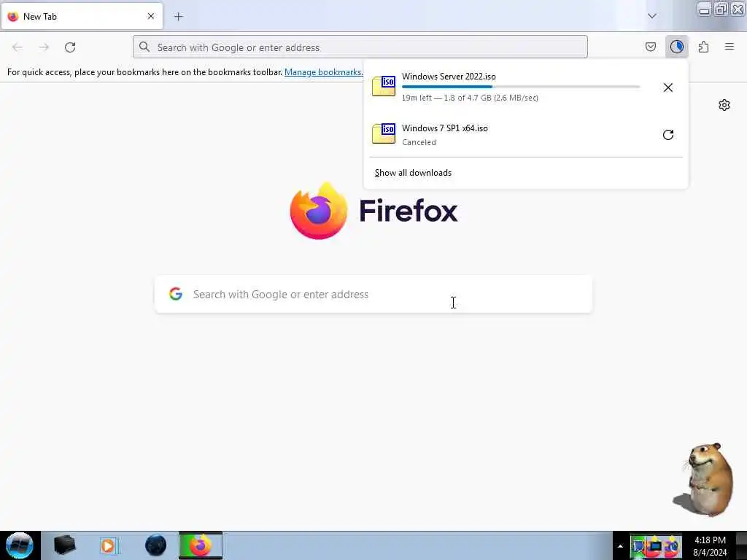Open a new tab with plus button

click(179, 17)
